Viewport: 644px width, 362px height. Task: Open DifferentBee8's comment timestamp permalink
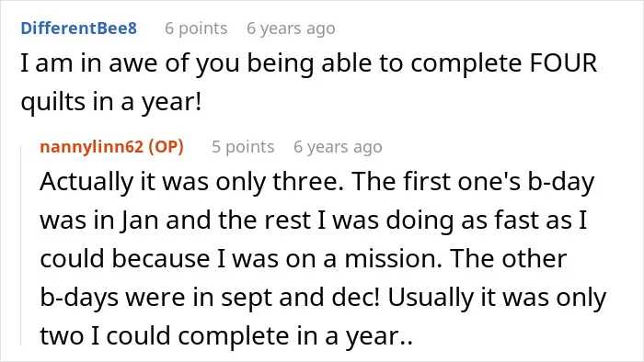point(291,28)
